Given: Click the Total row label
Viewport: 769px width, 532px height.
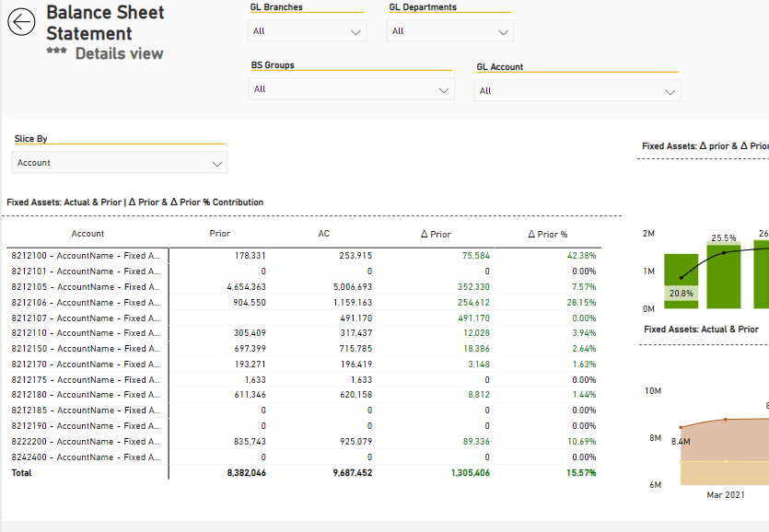Looking at the screenshot, I should (21, 473).
